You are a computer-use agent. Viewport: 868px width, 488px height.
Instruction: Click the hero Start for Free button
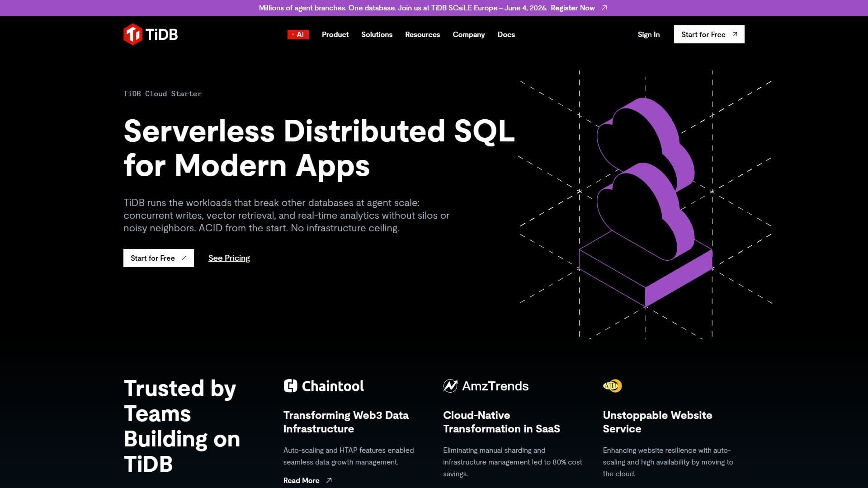pyautogui.click(x=159, y=258)
